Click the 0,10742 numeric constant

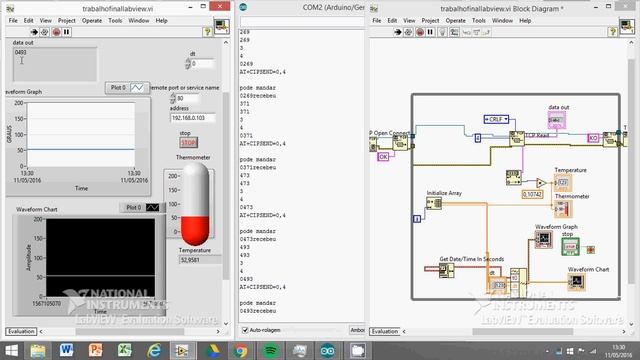[532, 195]
